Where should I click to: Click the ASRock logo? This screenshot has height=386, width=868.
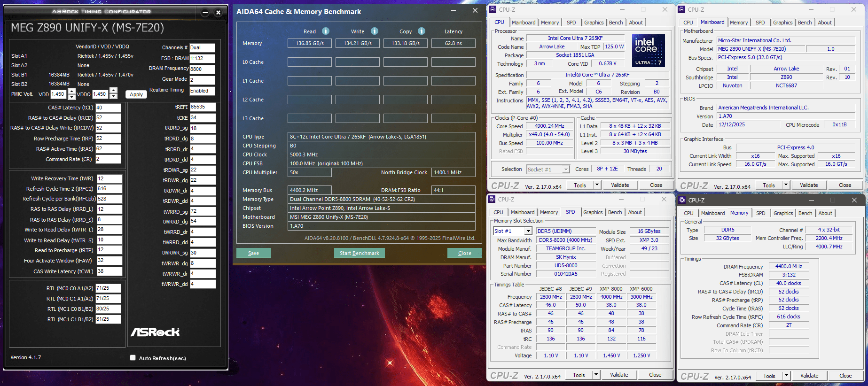click(155, 332)
